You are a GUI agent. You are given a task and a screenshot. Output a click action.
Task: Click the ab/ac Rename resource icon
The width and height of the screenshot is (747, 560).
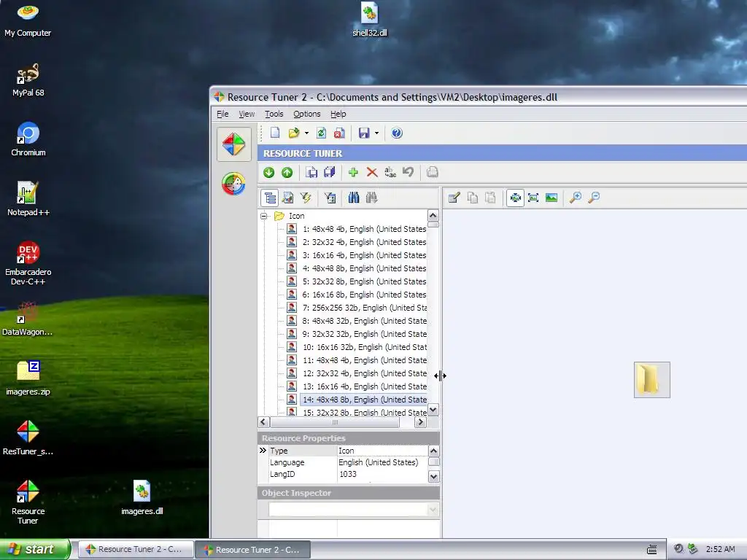coord(390,172)
